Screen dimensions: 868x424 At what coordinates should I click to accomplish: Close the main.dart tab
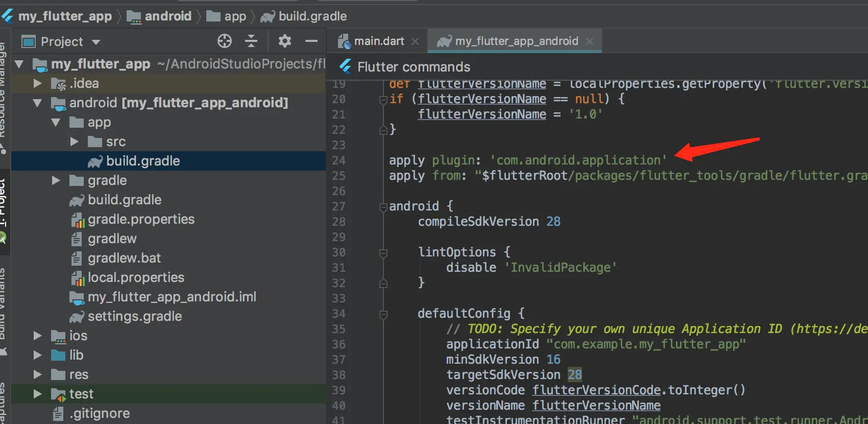[416, 41]
